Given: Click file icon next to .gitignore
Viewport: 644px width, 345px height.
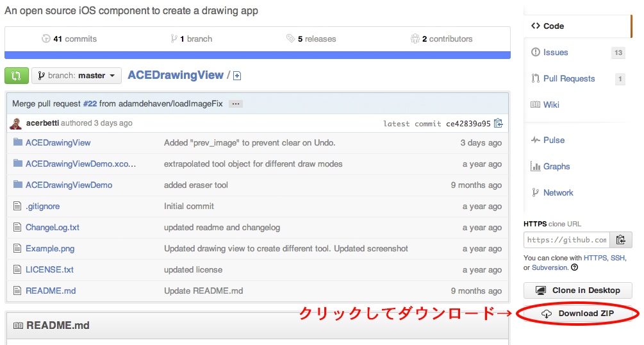Looking at the screenshot, I should (17, 206).
